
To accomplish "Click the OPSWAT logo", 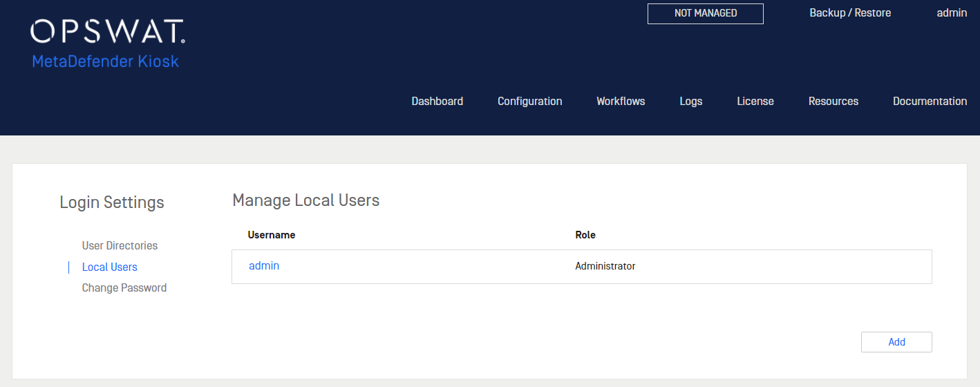I will point(108,30).
